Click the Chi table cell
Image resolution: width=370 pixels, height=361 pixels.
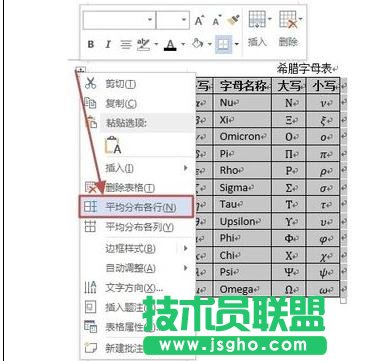click(x=243, y=256)
